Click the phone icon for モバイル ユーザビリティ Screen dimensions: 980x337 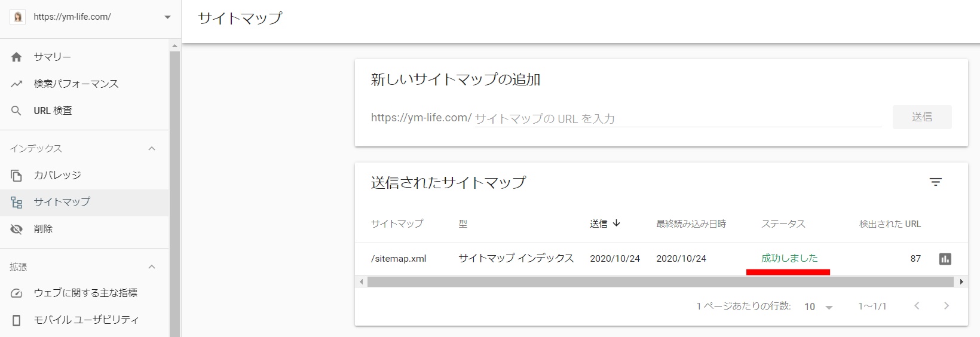coord(17,320)
